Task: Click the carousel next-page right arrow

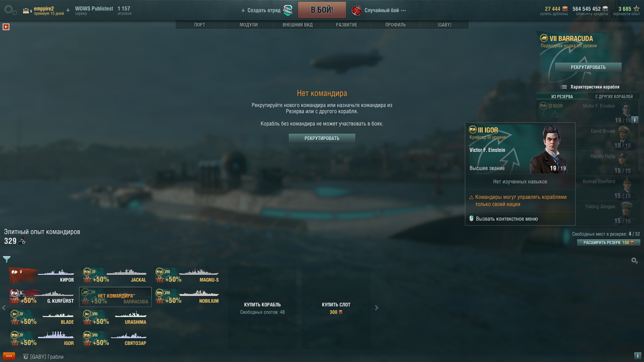Action: tap(377, 308)
